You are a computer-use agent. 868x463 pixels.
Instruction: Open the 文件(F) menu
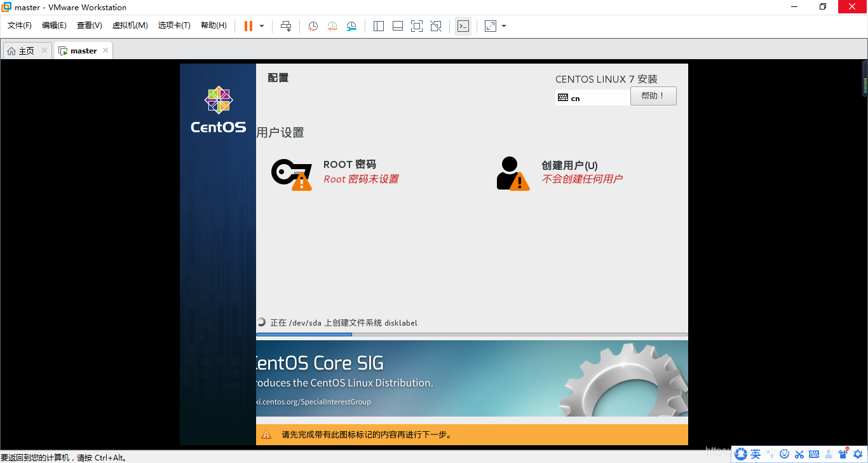[20, 25]
